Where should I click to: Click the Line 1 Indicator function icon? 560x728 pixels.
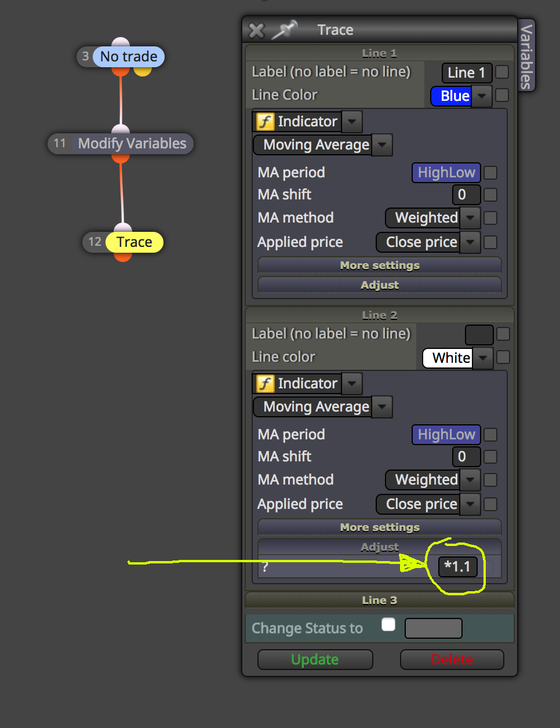coord(265,122)
